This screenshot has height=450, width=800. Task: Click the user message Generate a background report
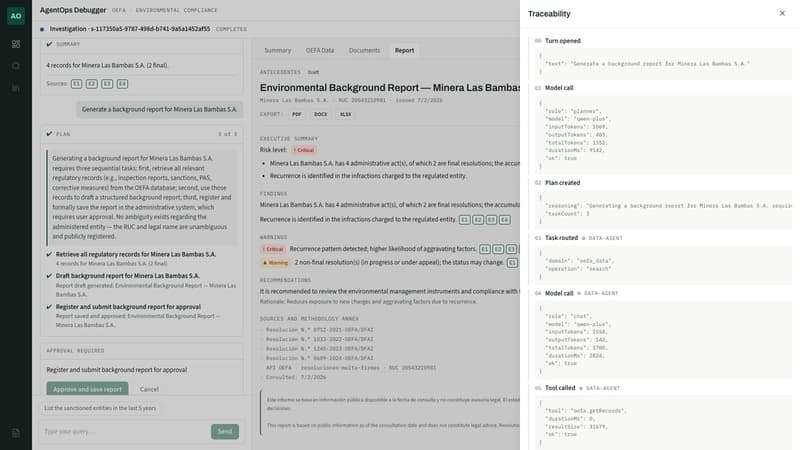[x=160, y=110]
